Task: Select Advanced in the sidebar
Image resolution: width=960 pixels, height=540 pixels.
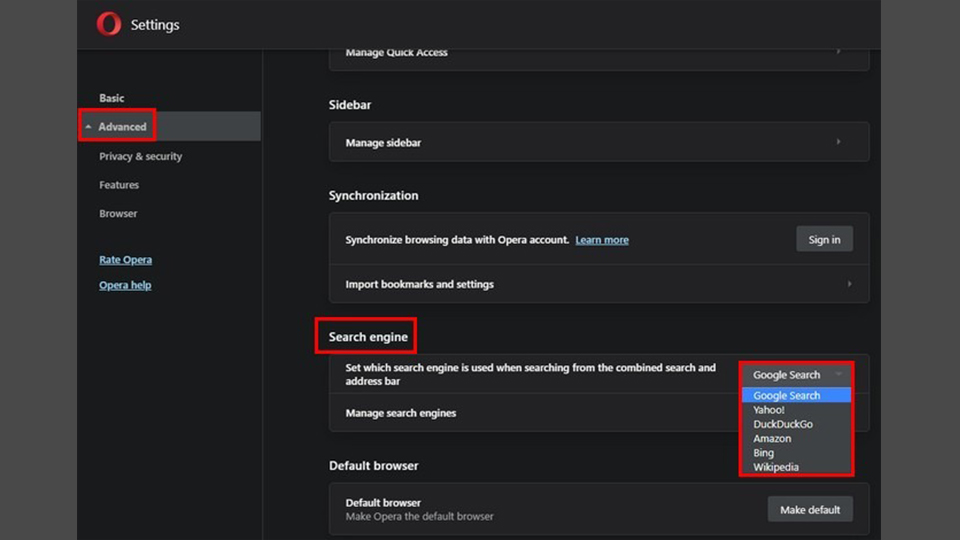Action: (x=122, y=127)
